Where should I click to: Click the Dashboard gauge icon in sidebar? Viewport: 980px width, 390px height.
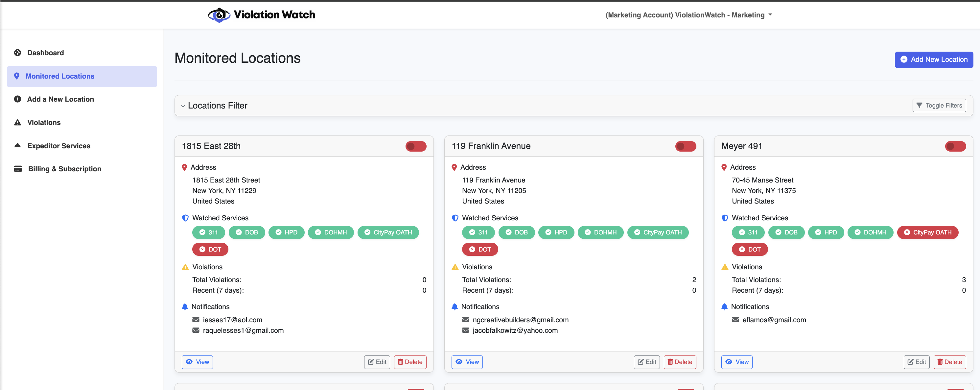click(x=17, y=53)
